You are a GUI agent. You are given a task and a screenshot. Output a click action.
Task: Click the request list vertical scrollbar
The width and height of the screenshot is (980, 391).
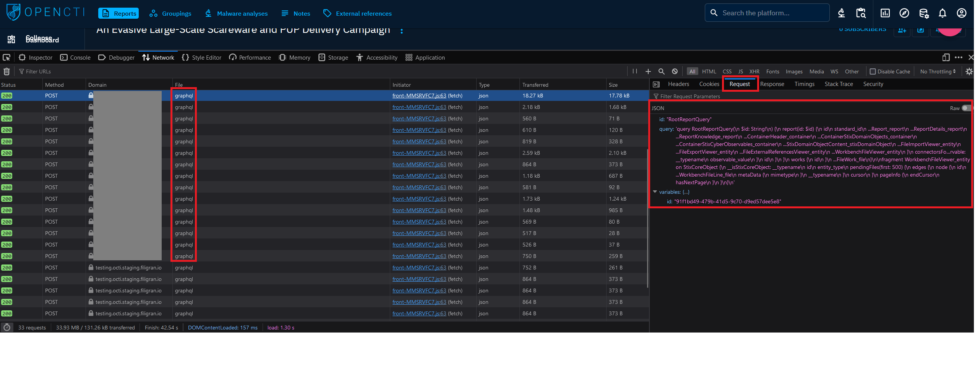pyautogui.click(x=647, y=218)
